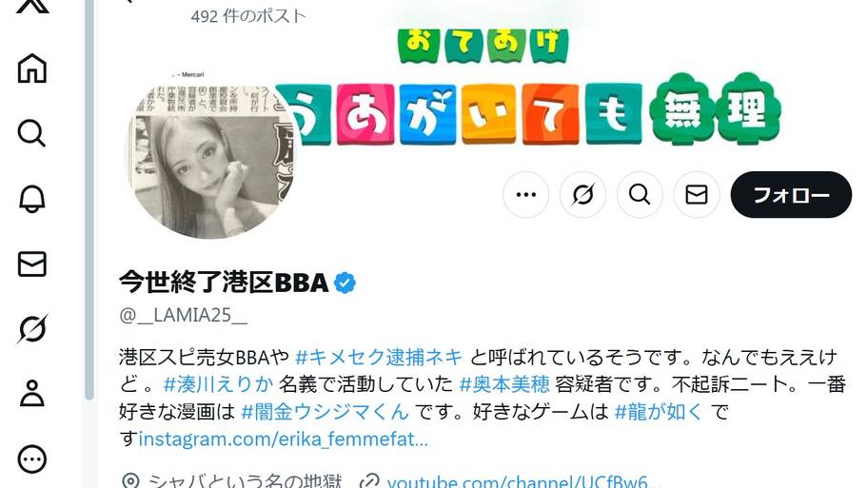Open the More circle menu in sidebar
The width and height of the screenshot is (868, 488).
pos(32,459)
